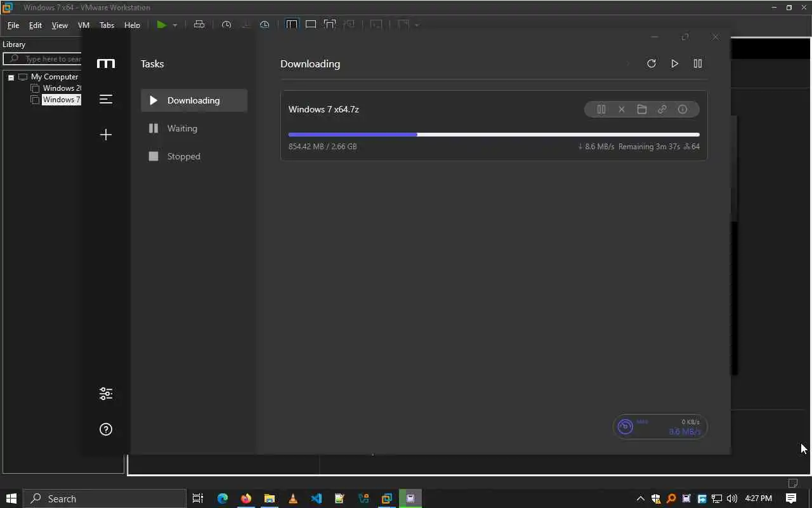
Task: Copy link of Windows 7 x64.7z task
Action: point(662,109)
